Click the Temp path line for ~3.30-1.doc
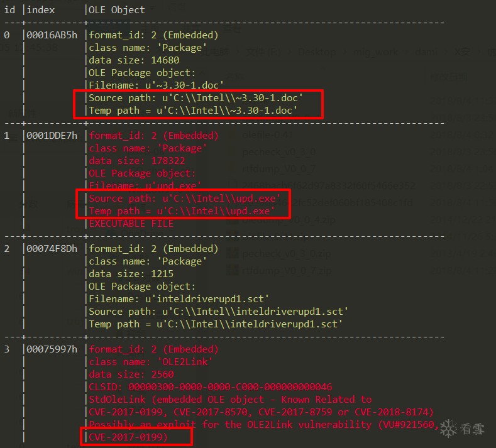 point(192,111)
